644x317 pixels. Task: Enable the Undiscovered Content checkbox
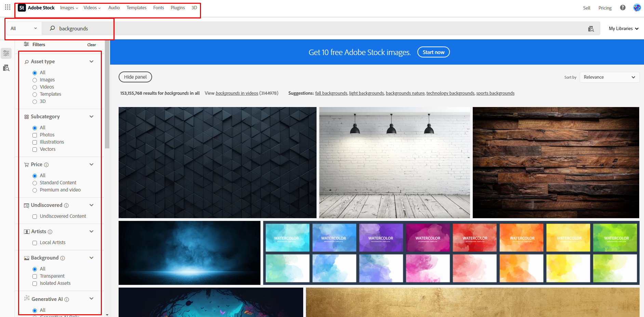35,216
